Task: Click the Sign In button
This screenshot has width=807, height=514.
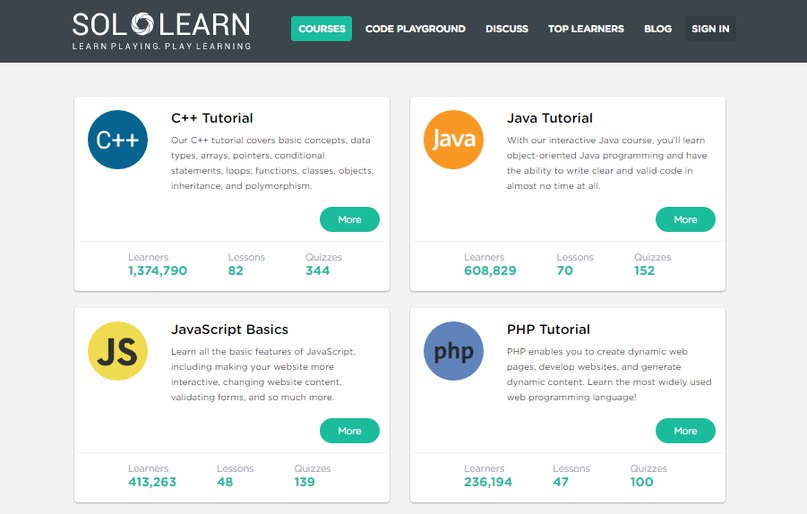Action: coord(711,29)
